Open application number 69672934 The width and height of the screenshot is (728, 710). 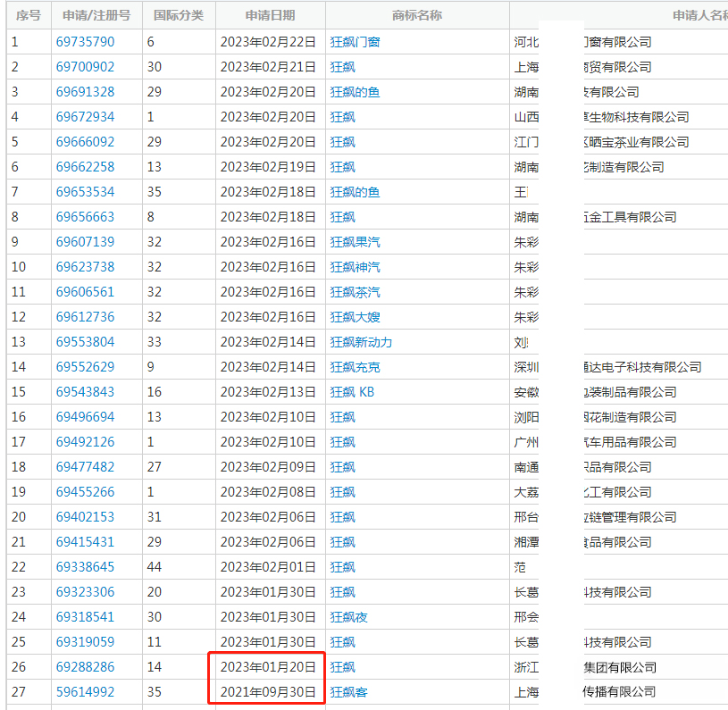coord(85,117)
